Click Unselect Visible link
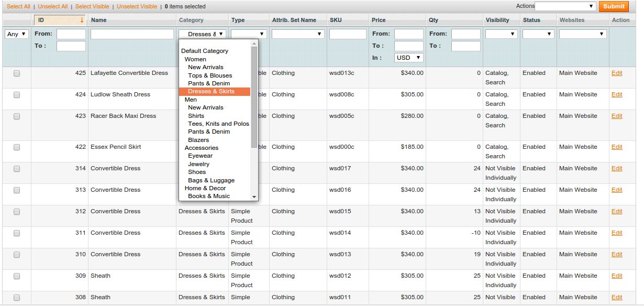 [x=137, y=6]
